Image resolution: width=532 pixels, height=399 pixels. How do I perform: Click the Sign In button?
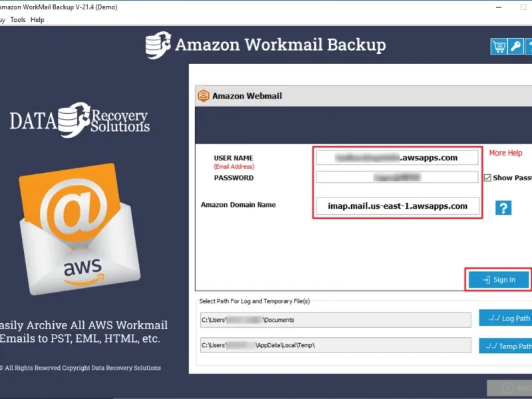click(x=499, y=279)
